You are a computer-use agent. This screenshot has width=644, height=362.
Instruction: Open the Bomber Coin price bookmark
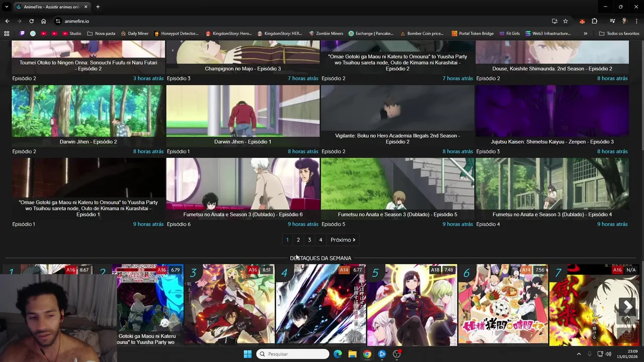tap(422, 34)
